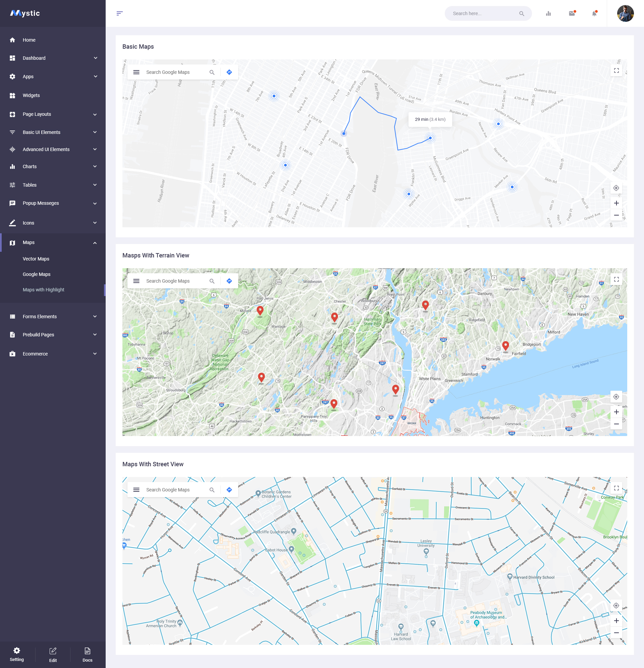Zoom out on the Basic Maps map

pyautogui.click(x=616, y=216)
